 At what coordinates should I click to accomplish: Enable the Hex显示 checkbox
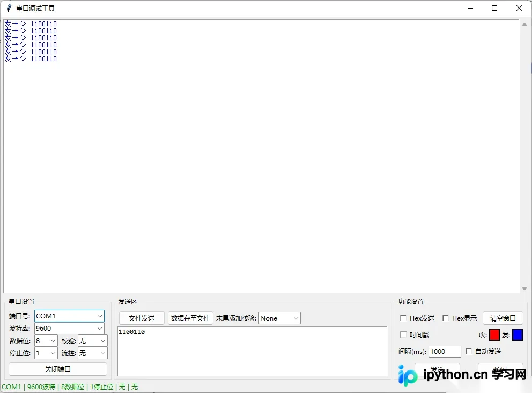tap(446, 318)
